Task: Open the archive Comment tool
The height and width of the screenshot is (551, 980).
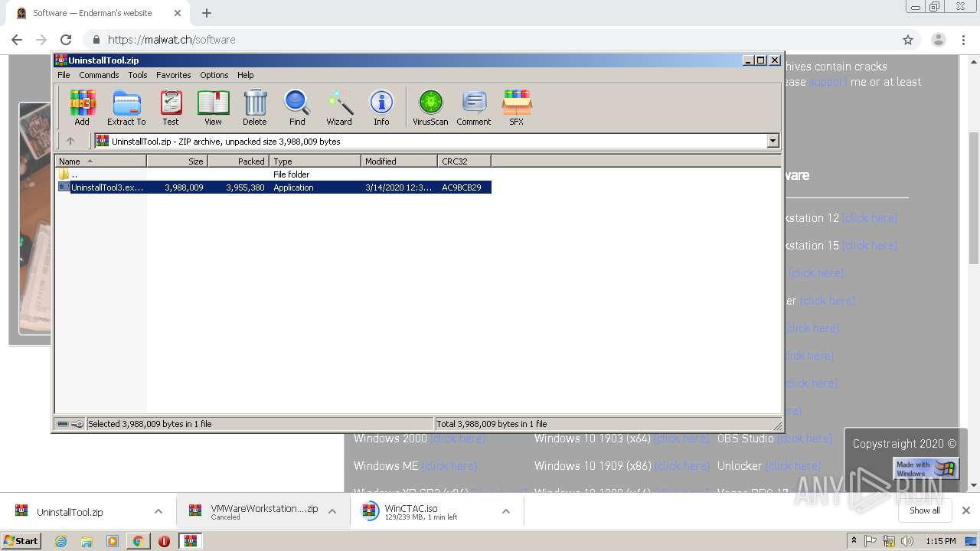Action: click(474, 107)
